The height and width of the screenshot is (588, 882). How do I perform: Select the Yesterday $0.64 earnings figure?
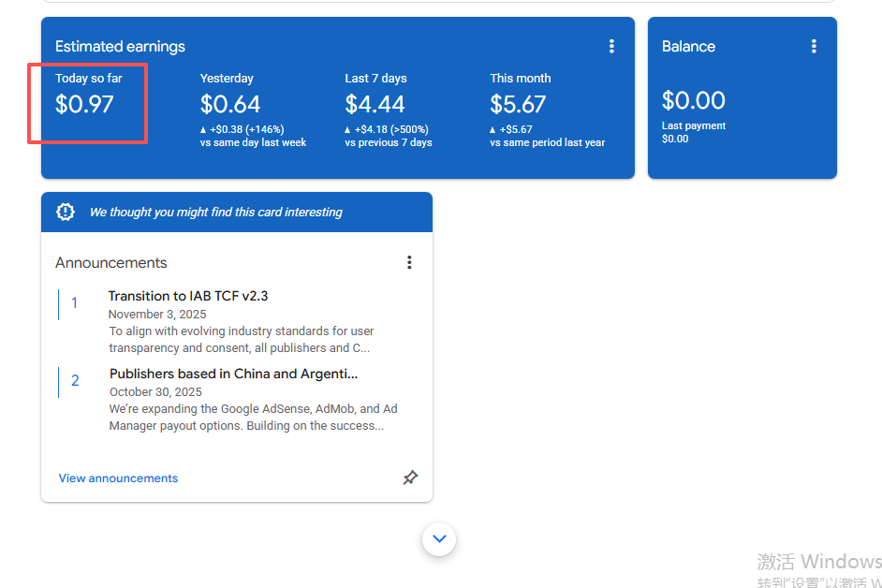point(230,104)
